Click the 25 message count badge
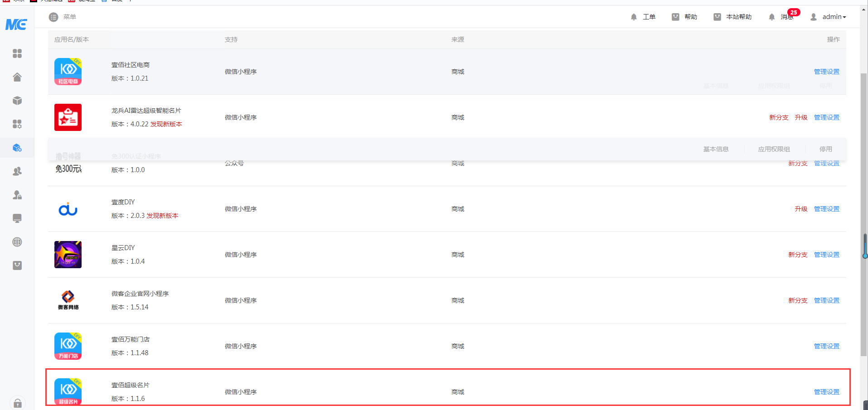Viewport: 868px width, 410px height. coord(794,12)
